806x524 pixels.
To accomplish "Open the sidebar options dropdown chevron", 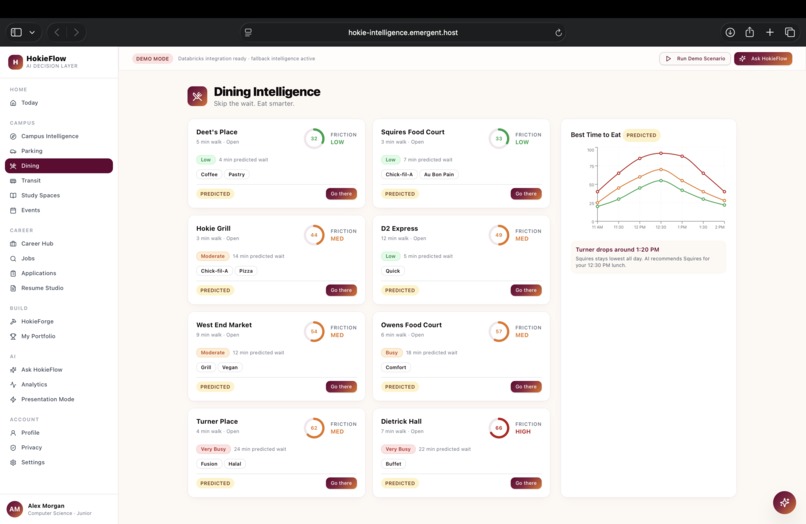I will pos(32,32).
